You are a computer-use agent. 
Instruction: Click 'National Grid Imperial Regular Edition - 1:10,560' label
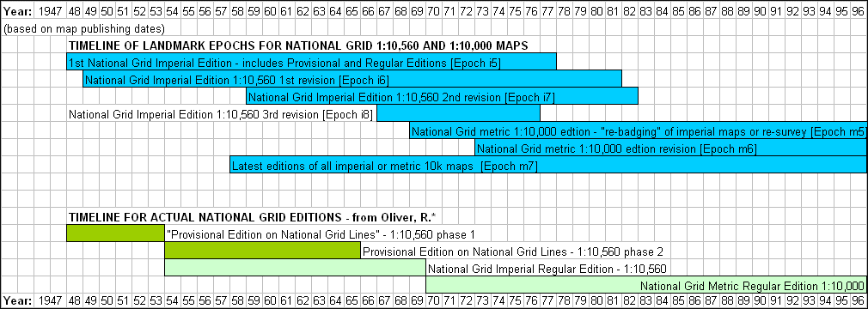point(547,270)
